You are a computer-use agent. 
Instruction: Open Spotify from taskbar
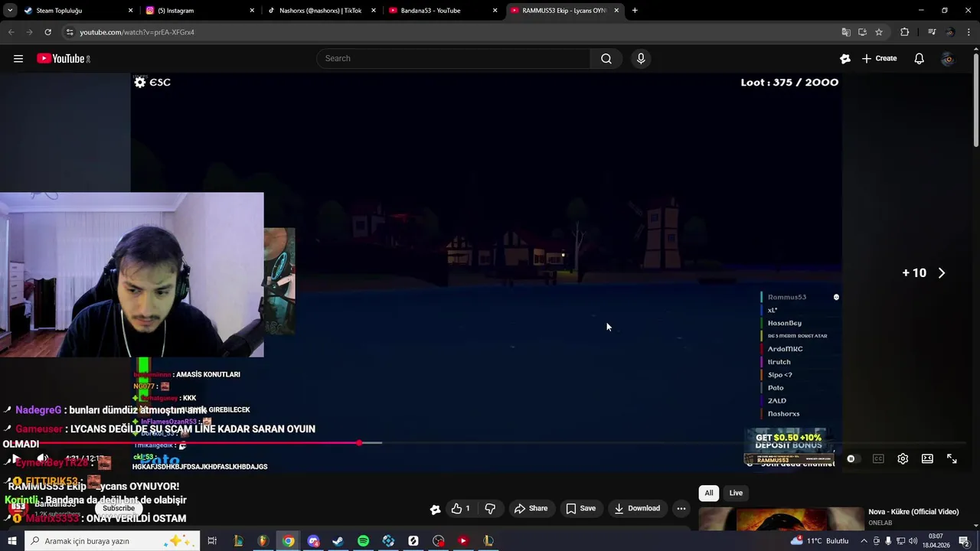[363, 541]
